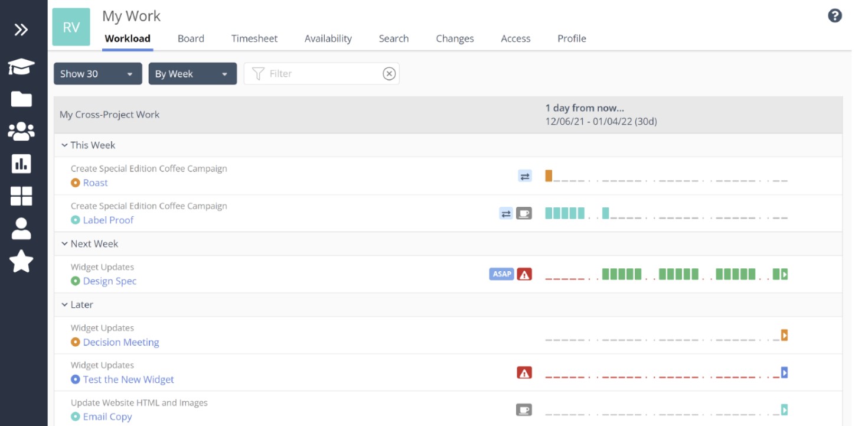Open the Dashboards grid icon in sidebar

click(x=21, y=196)
